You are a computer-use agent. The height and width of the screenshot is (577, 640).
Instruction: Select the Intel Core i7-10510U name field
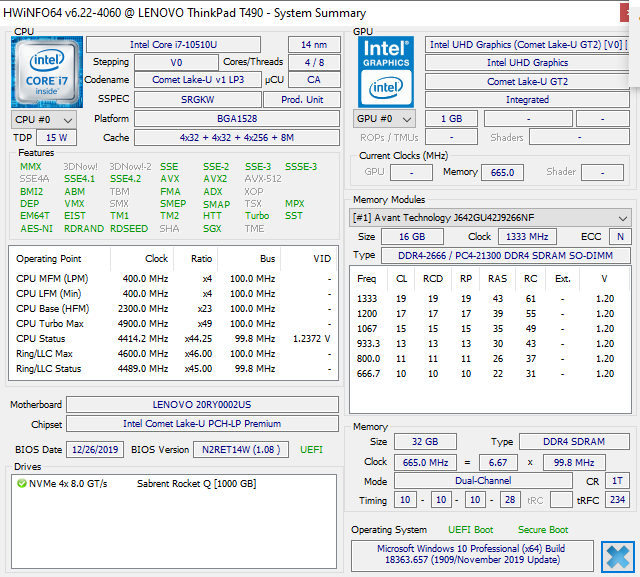173,44
